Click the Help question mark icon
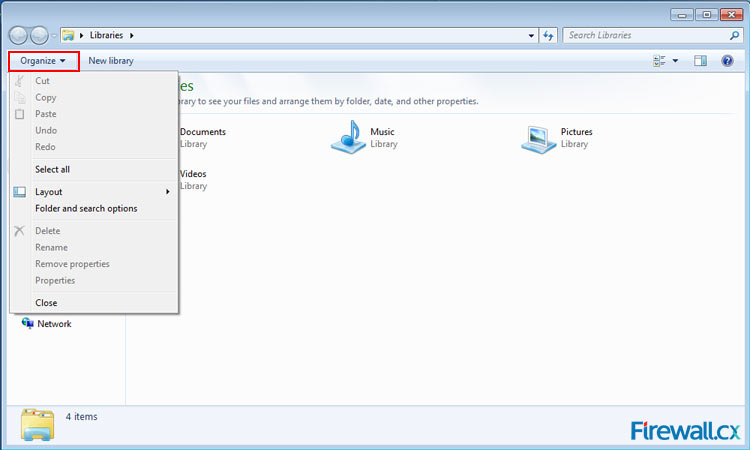 tap(728, 61)
